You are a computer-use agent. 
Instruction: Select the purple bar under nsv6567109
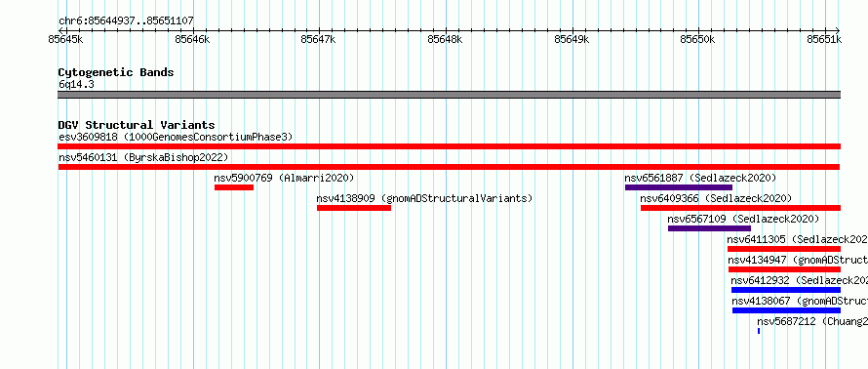pos(709,228)
